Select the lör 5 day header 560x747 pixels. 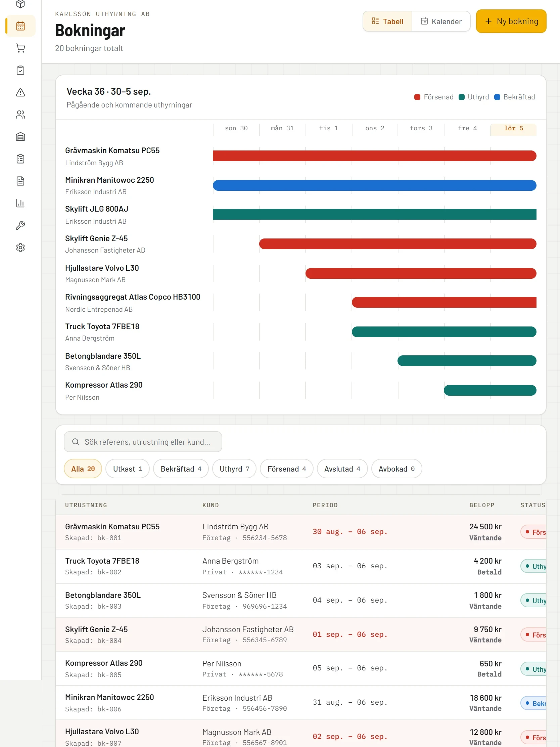pos(513,129)
